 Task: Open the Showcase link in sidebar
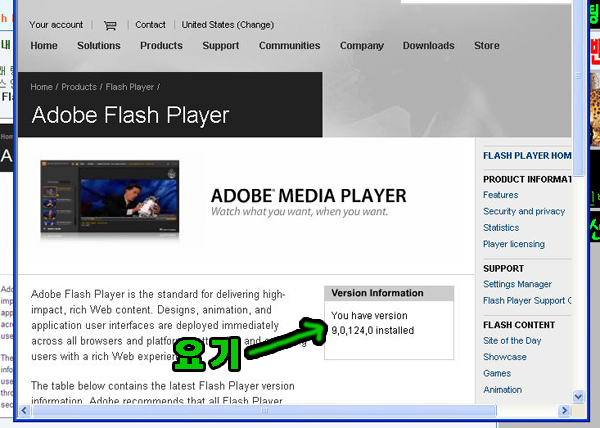coord(504,357)
